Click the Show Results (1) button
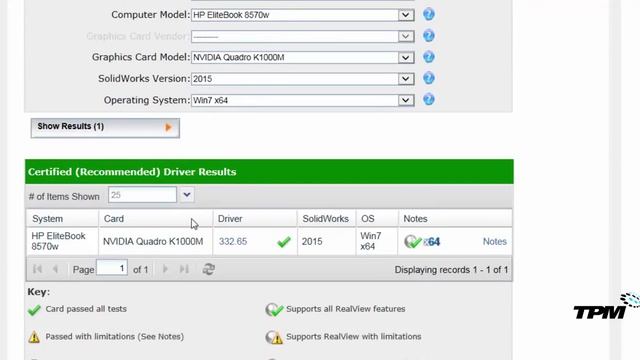 [x=105, y=128]
